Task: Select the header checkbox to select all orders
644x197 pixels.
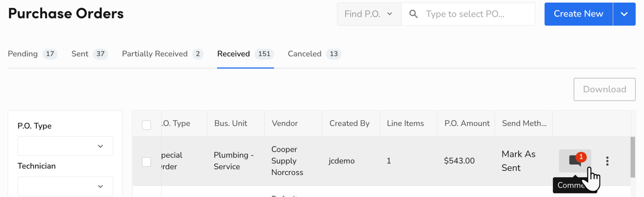Action: 147,125
